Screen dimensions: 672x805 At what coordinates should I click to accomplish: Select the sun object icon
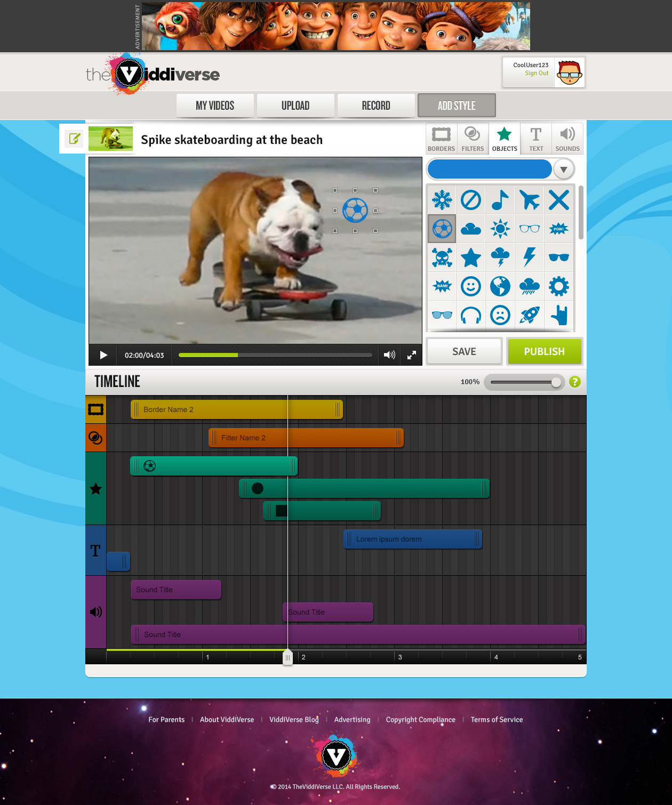(500, 229)
